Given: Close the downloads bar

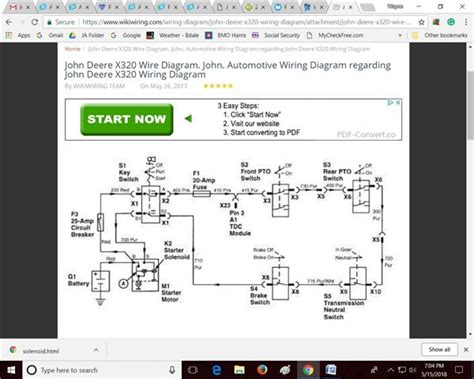Looking at the screenshot, I should pos(466,349).
